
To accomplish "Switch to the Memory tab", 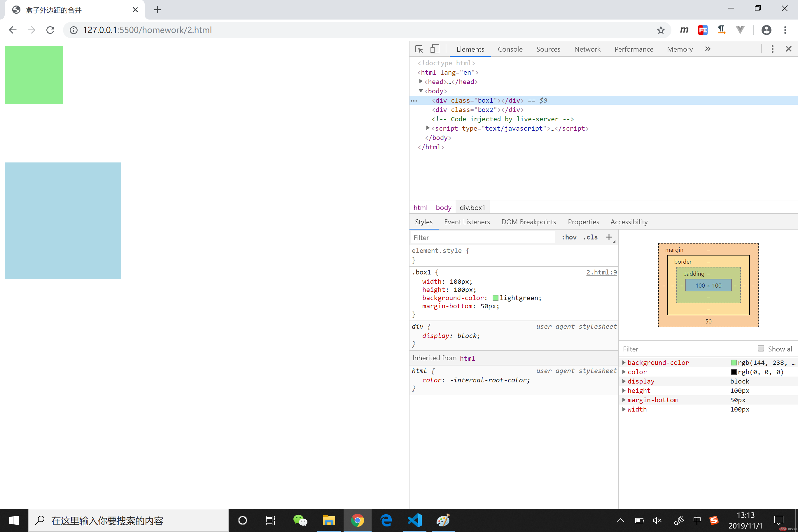I will pos(680,49).
